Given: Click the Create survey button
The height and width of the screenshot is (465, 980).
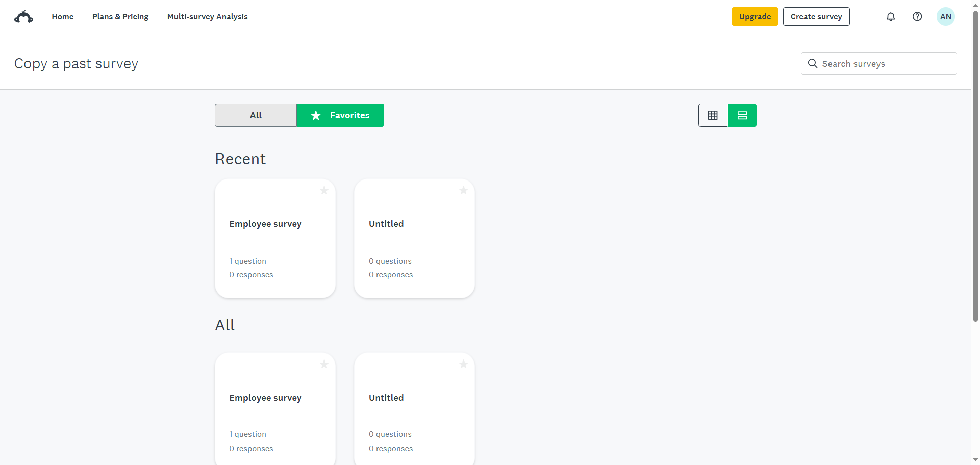Looking at the screenshot, I should coord(816,17).
